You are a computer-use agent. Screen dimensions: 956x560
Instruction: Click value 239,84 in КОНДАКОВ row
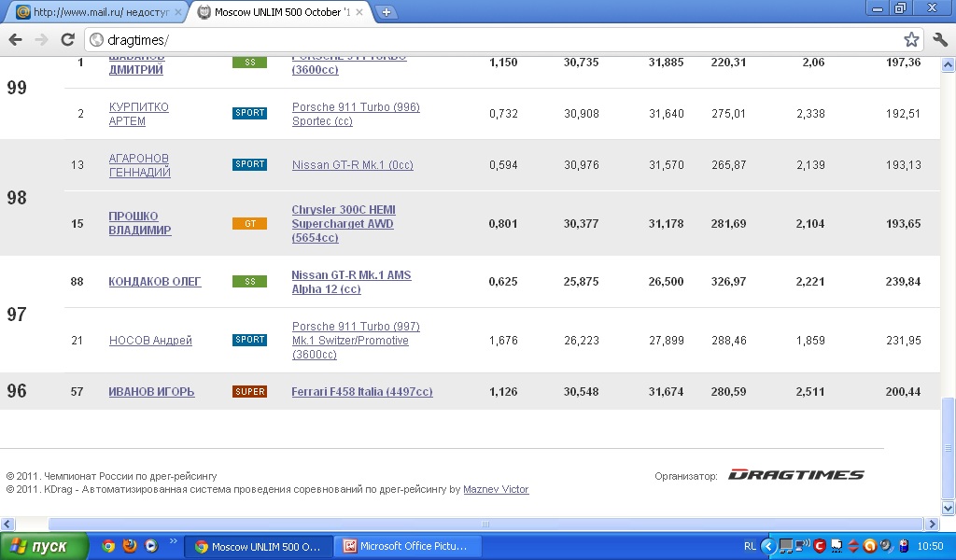tap(903, 282)
